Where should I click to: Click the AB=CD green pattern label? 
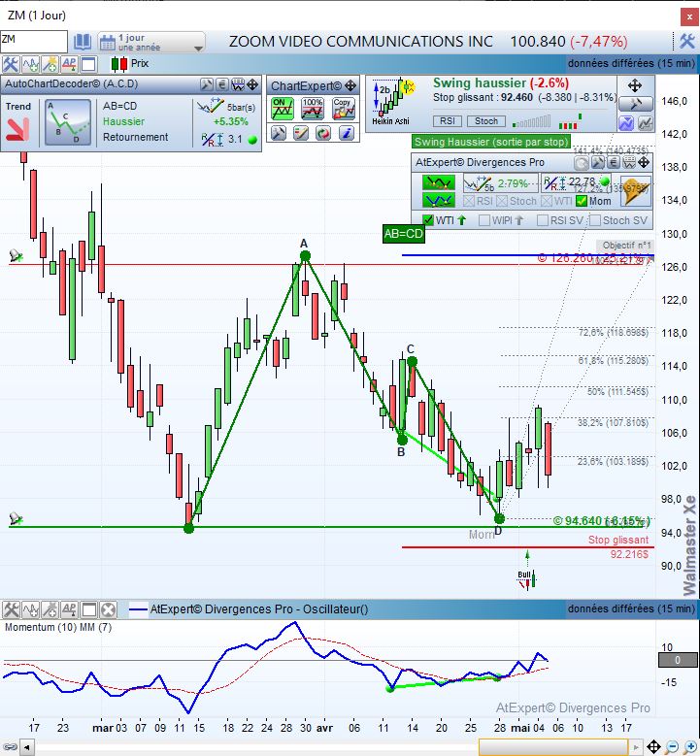pos(403,234)
